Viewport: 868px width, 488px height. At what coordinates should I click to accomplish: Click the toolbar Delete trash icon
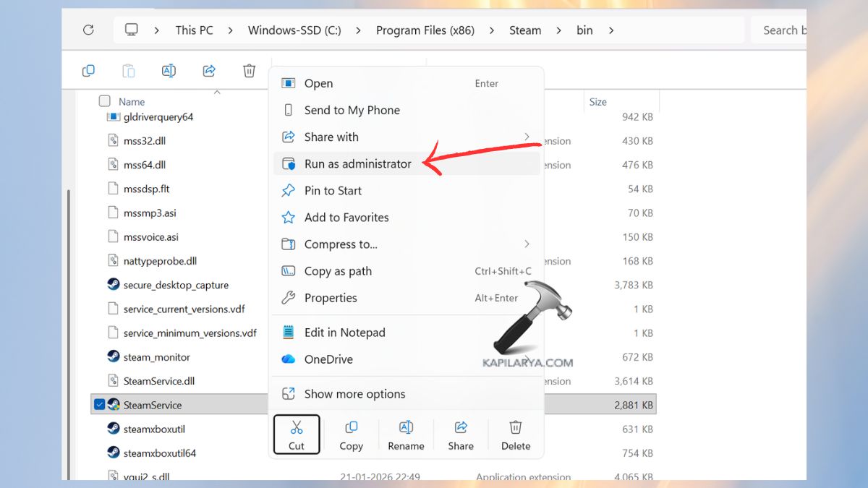[x=249, y=71]
